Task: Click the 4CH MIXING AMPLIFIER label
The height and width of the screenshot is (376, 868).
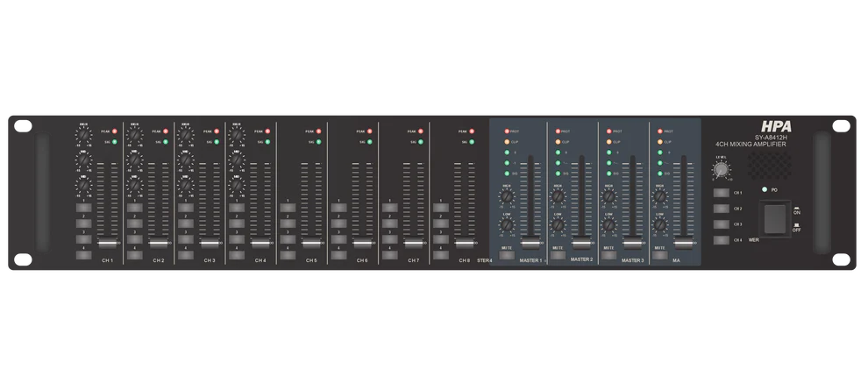Action: pyautogui.click(x=751, y=145)
